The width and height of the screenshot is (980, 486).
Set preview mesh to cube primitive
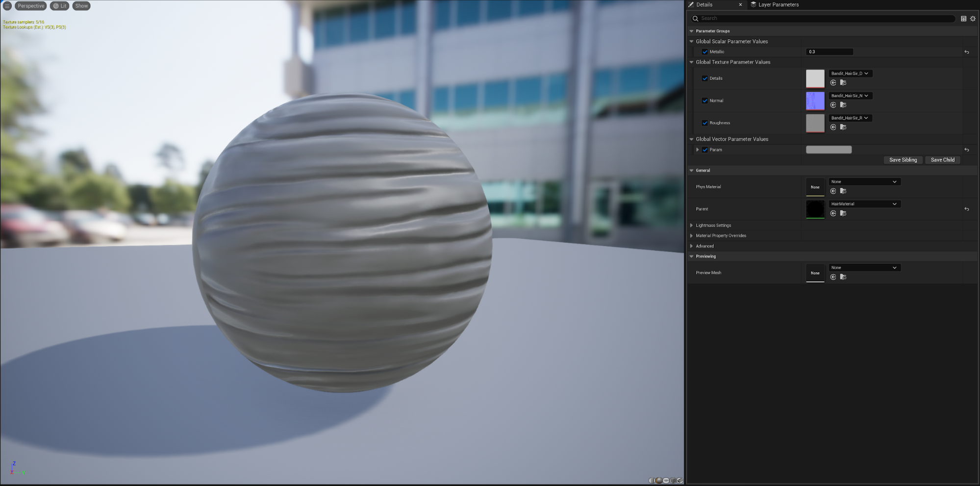pyautogui.click(x=673, y=480)
